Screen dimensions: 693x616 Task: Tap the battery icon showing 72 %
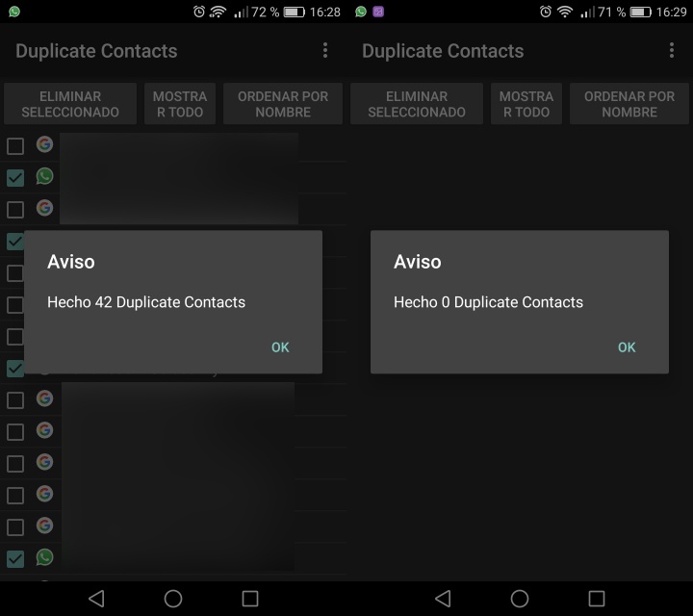coord(295,12)
